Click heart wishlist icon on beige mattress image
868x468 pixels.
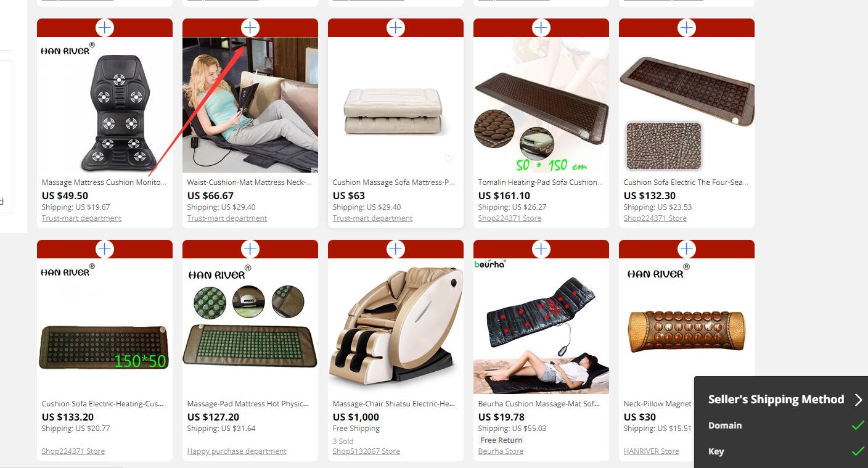coord(448,159)
